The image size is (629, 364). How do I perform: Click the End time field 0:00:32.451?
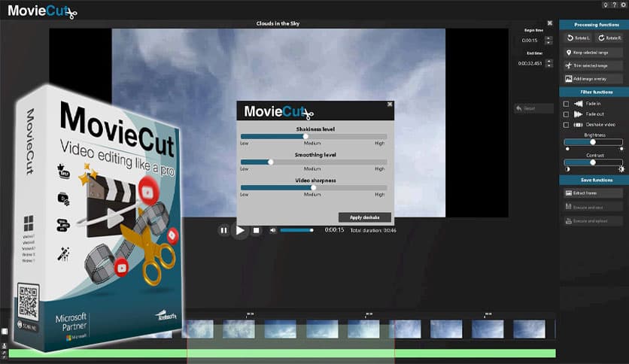(530, 63)
